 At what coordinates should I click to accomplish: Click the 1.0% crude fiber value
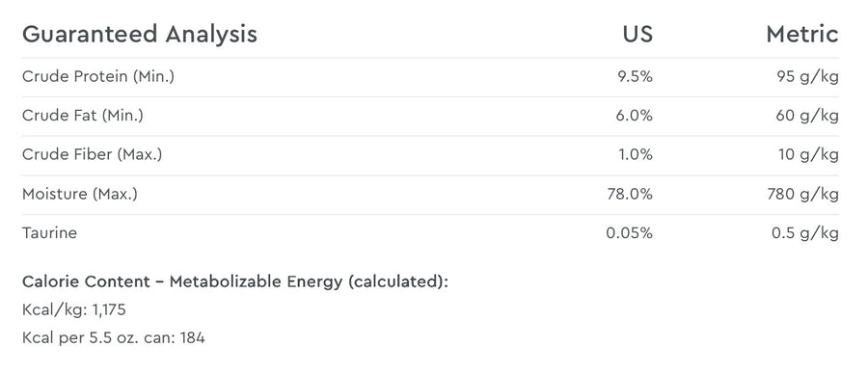coord(636,154)
